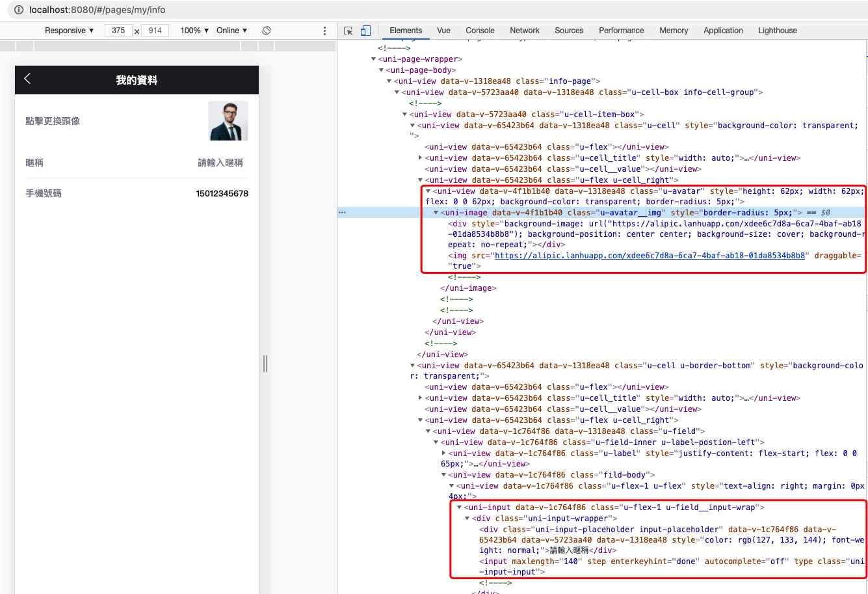
Task: Open the Lighthouse tab
Action: 778,31
